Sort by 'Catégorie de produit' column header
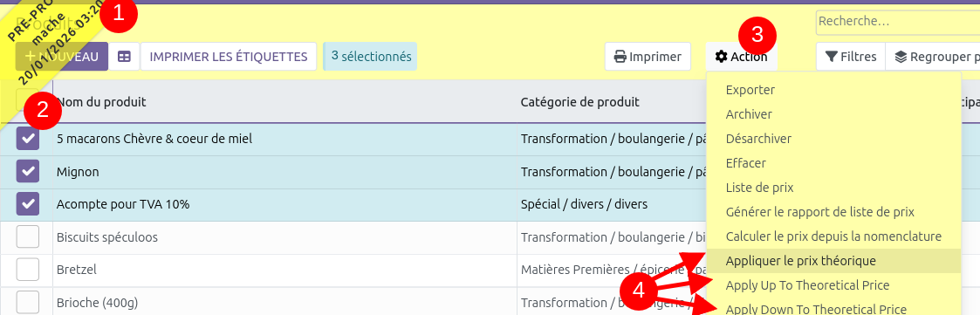This screenshot has height=315, width=980. 579,101
